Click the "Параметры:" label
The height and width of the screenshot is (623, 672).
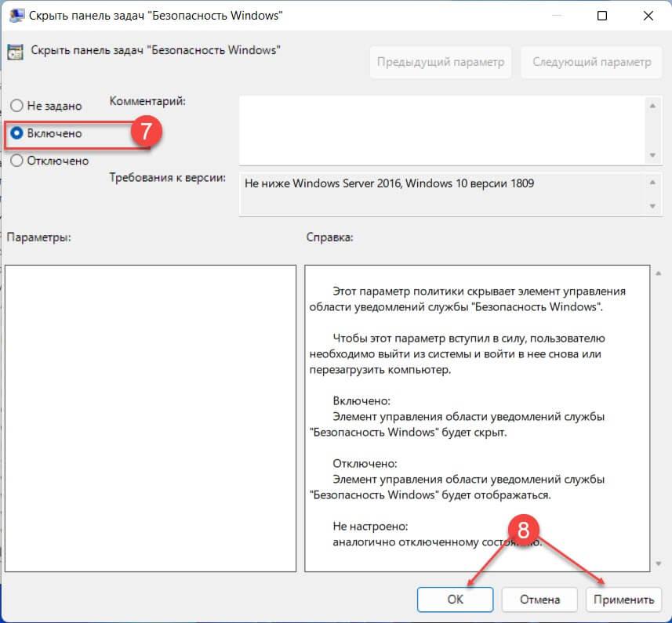(39, 237)
